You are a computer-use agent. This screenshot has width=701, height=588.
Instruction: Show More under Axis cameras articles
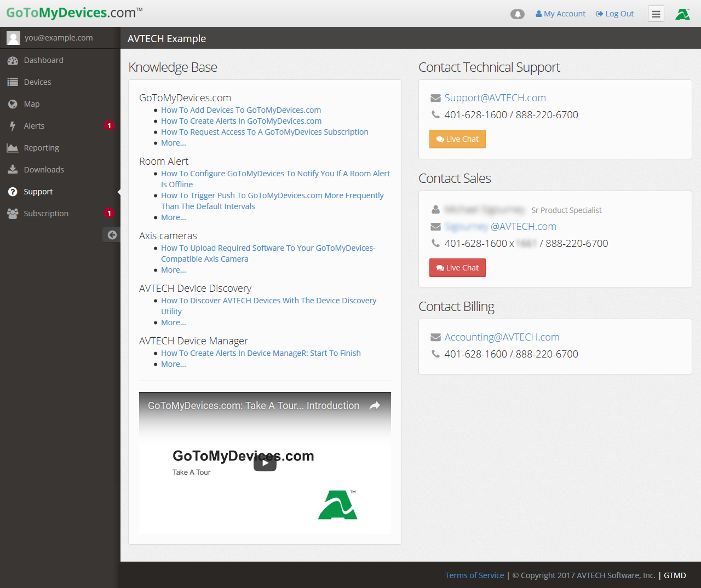pos(173,270)
